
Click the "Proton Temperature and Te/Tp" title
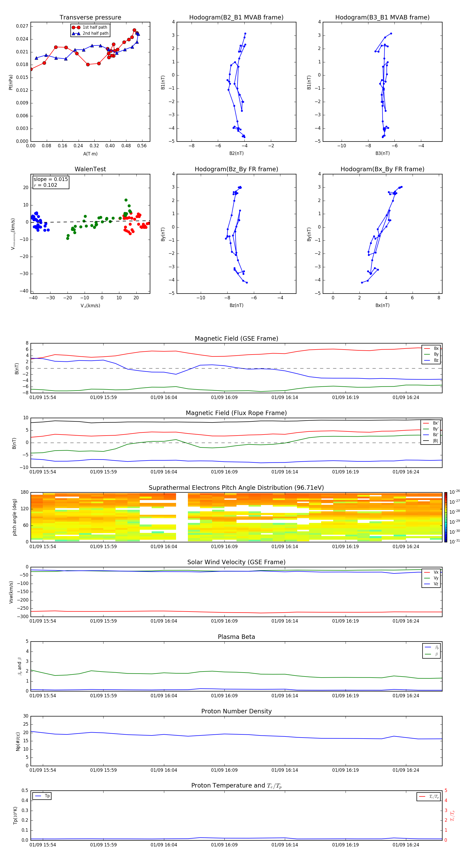pos(236,786)
